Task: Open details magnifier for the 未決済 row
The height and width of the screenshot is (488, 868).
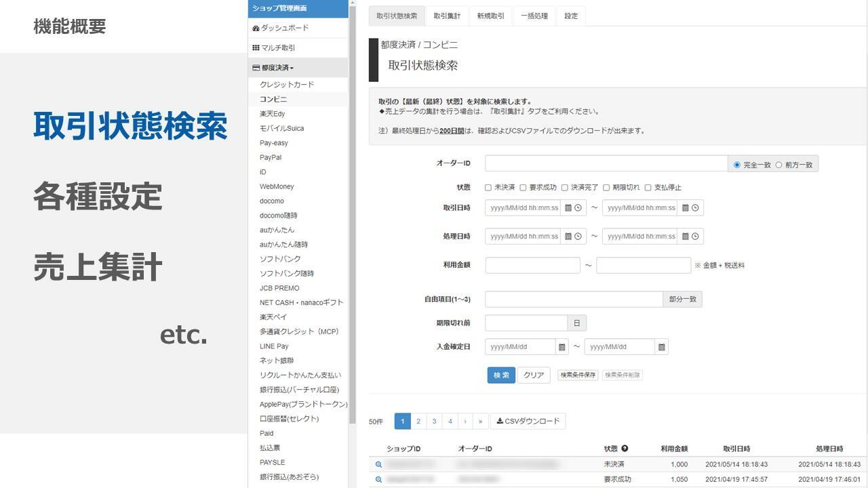Action: (378, 465)
